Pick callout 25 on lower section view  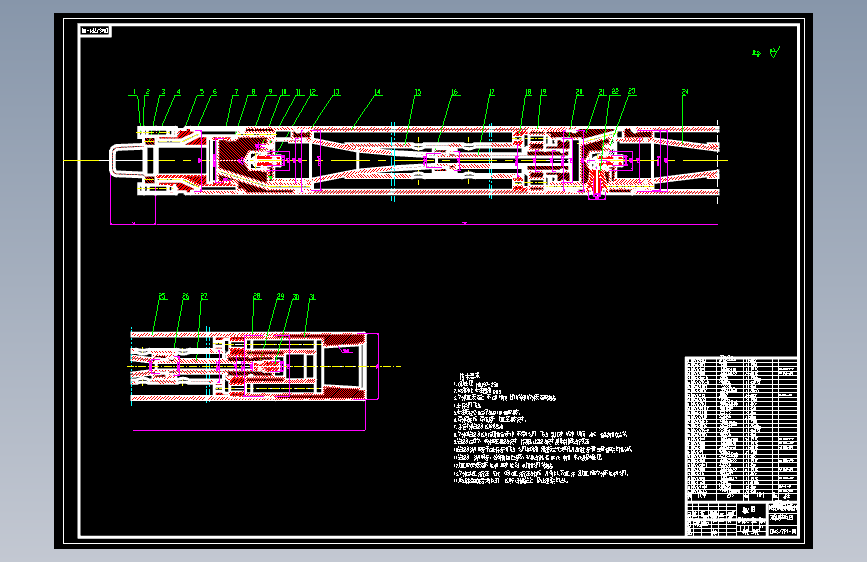(163, 296)
